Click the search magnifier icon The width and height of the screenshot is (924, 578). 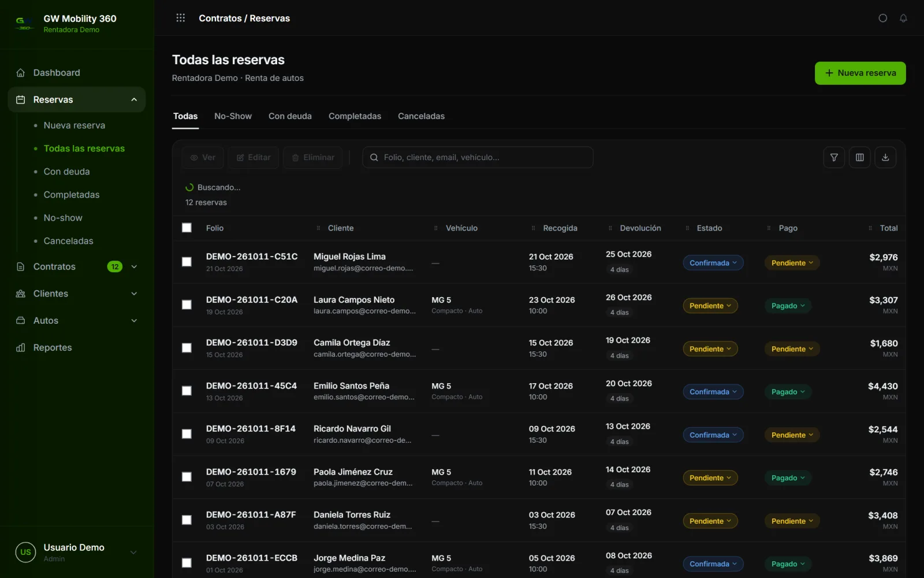pyautogui.click(x=374, y=157)
